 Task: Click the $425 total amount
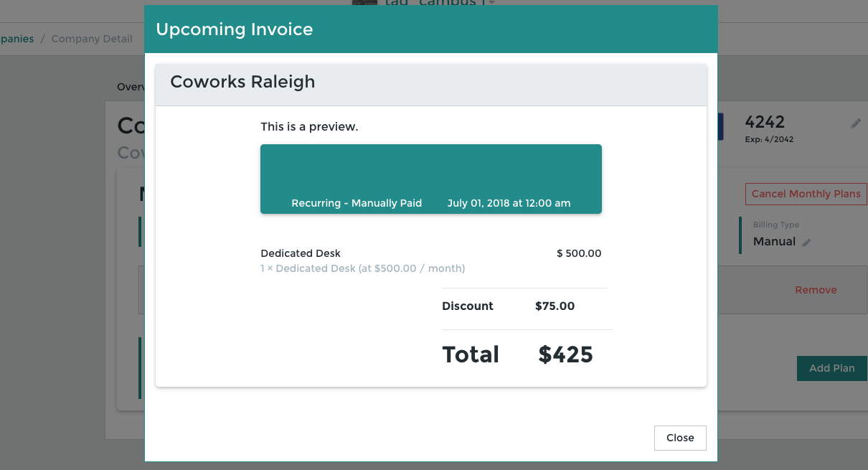pos(565,354)
